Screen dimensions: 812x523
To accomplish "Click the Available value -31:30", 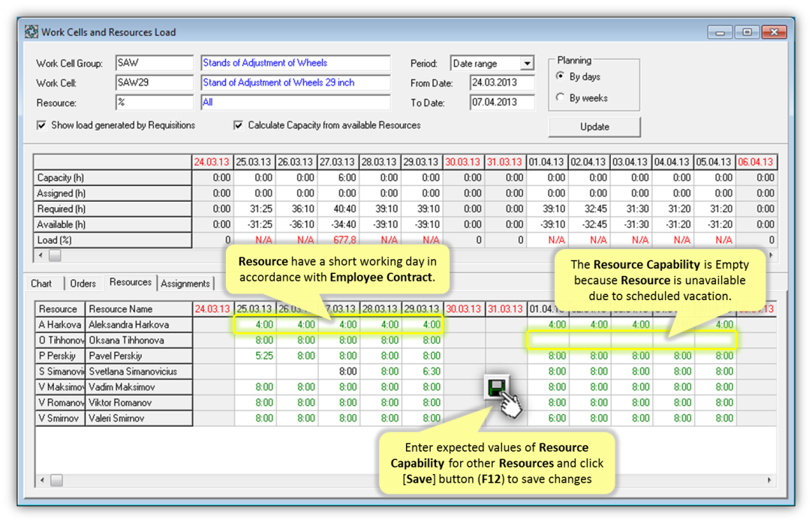I will pos(630,224).
